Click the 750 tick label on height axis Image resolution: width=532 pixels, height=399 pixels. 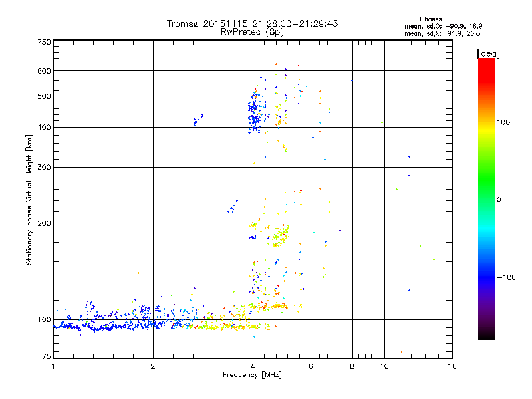pos(44,42)
